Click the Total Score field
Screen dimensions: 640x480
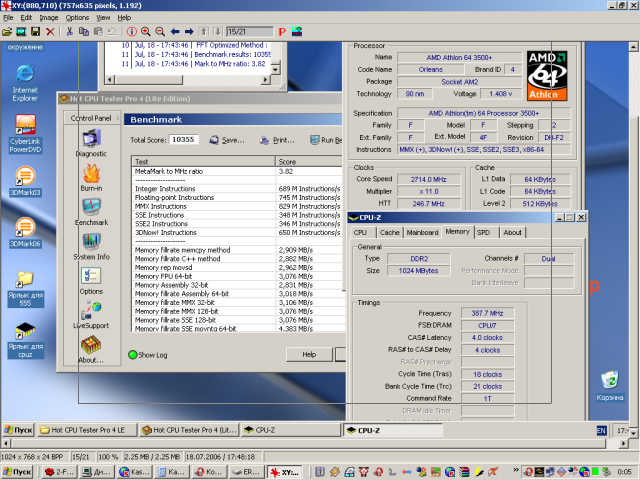point(183,140)
